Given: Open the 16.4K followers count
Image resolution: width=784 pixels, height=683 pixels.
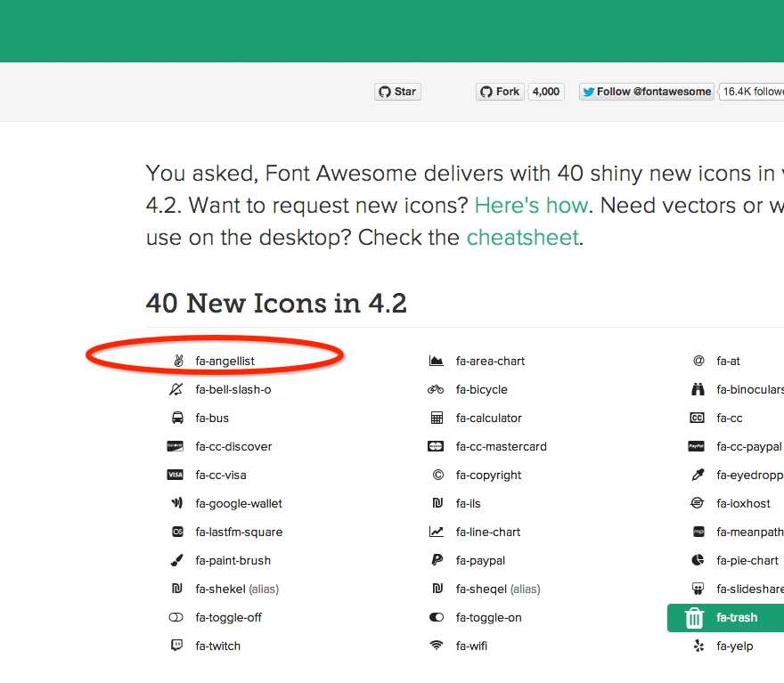Looking at the screenshot, I should coord(752,92).
